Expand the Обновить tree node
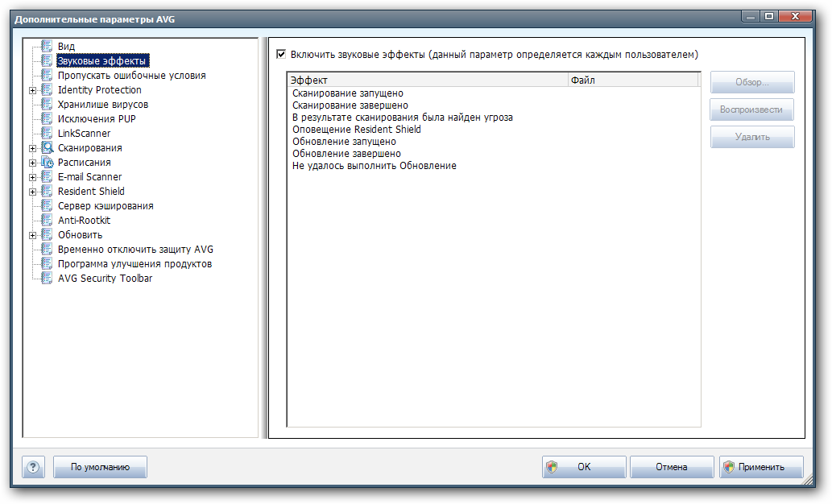Screen dimensions: 832x504 click(x=33, y=236)
